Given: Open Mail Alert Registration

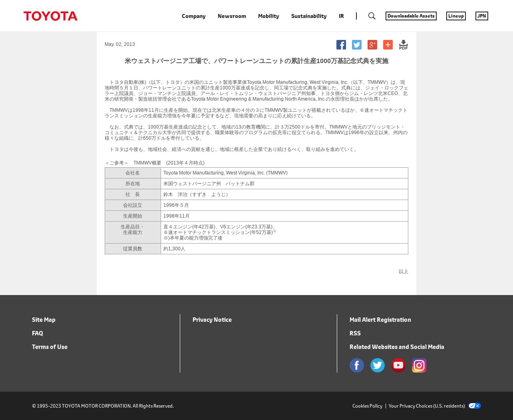Looking at the screenshot, I should tap(380, 319).
